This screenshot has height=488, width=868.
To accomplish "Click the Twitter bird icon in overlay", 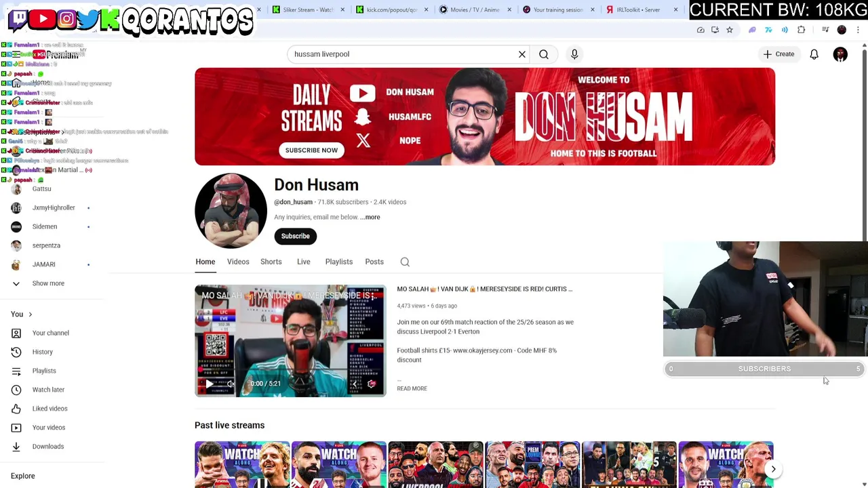I will click(87, 19).
